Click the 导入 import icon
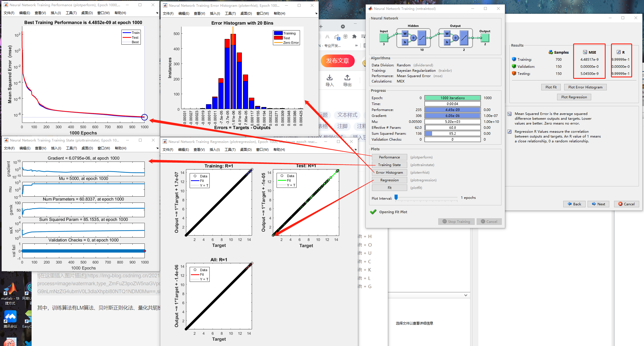This screenshot has width=644, height=346. [329, 78]
